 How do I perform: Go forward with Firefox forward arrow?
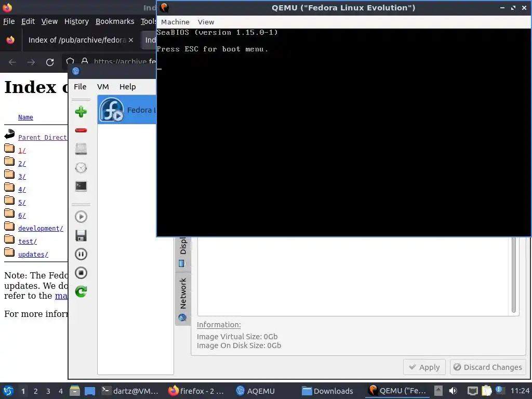[x=31, y=62]
